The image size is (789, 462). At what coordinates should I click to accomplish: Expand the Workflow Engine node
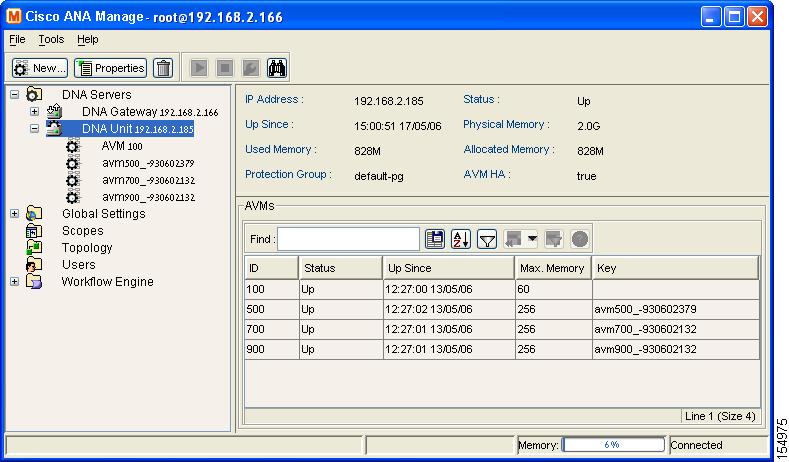(15, 282)
